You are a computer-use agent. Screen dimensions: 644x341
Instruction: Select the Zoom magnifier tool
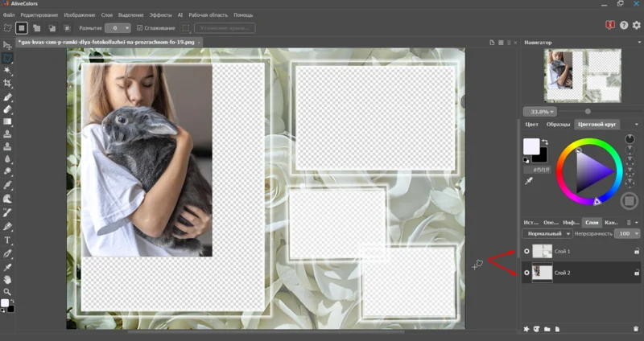[x=8, y=292]
